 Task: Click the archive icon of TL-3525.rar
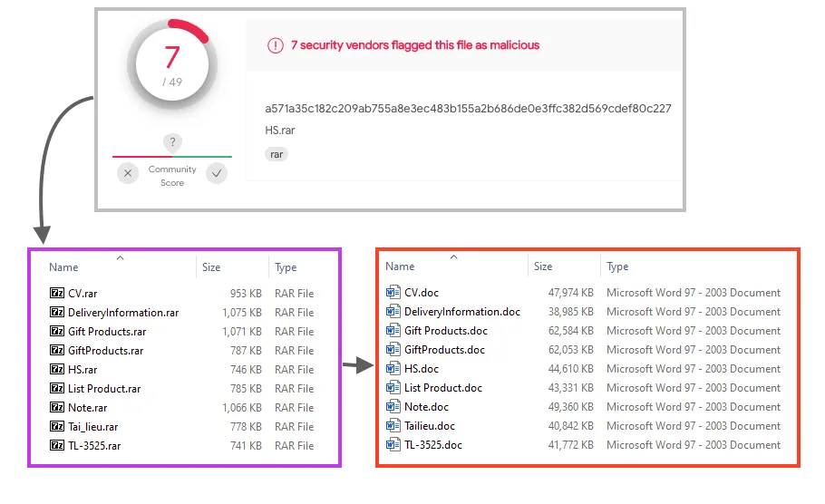point(57,445)
